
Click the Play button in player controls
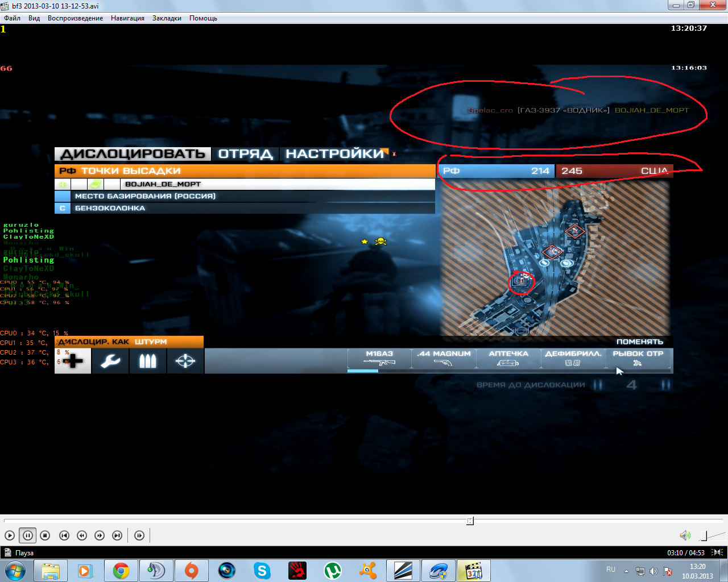tap(10, 535)
